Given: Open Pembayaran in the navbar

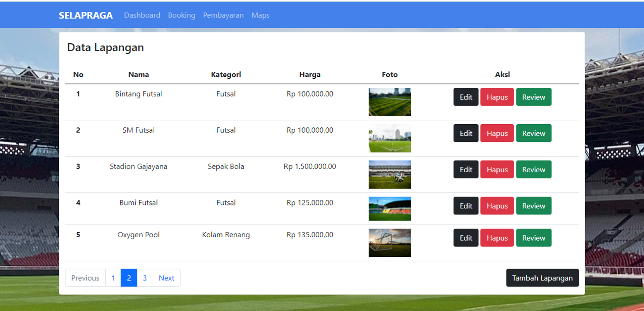Looking at the screenshot, I should pyautogui.click(x=223, y=15).
